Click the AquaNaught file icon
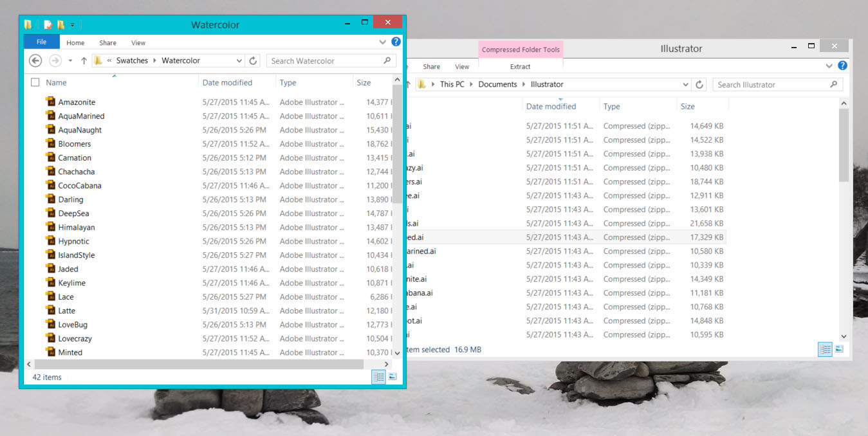 pos(51,129)
